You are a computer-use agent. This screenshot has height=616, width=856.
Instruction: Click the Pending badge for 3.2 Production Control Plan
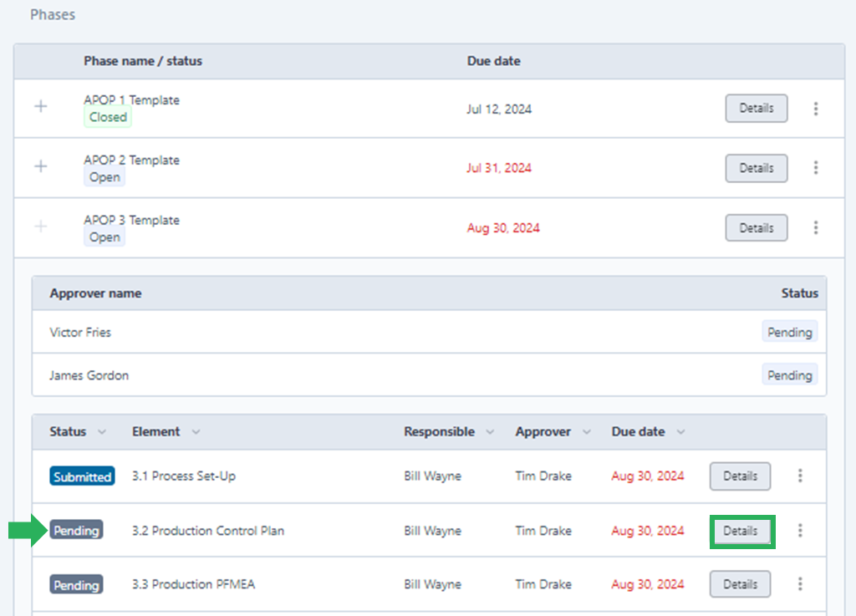tap(76, 531)
